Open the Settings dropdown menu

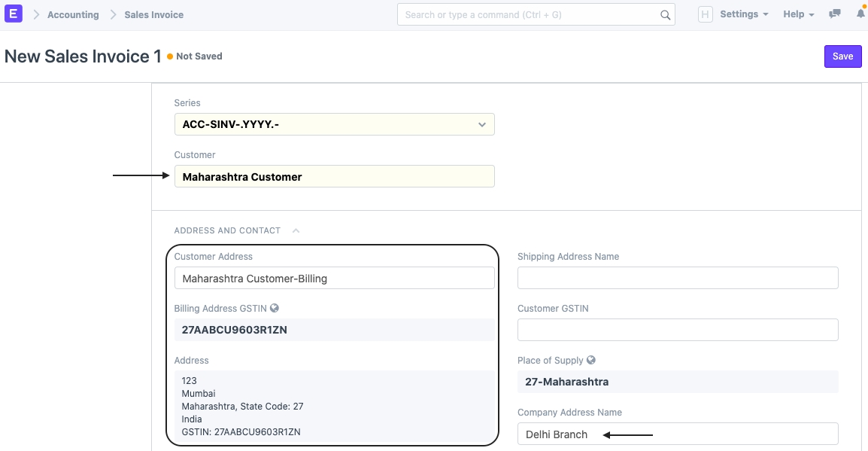(x=743, y=14)
